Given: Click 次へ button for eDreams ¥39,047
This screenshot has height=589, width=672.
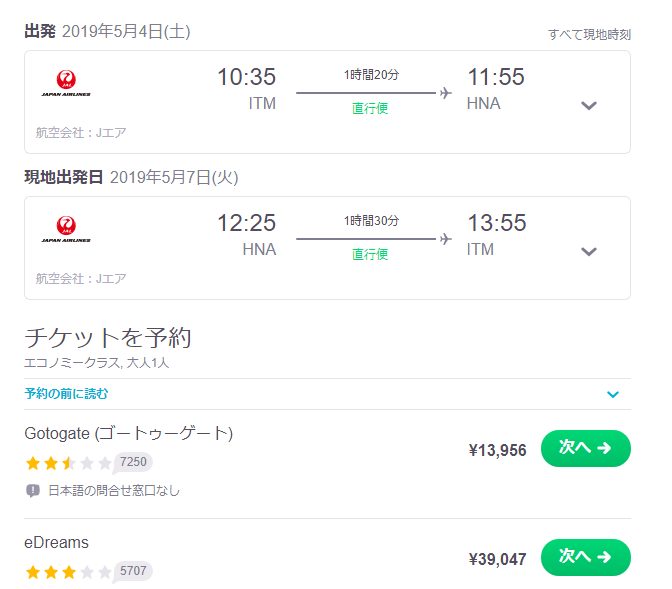Looking at the screenshot, I should coord(586,557).
